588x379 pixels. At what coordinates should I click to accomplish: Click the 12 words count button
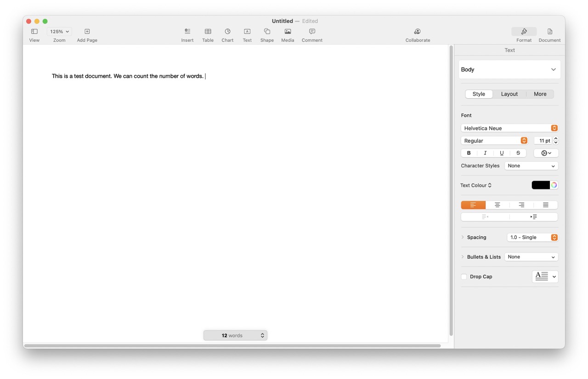(x=235, y=335)
